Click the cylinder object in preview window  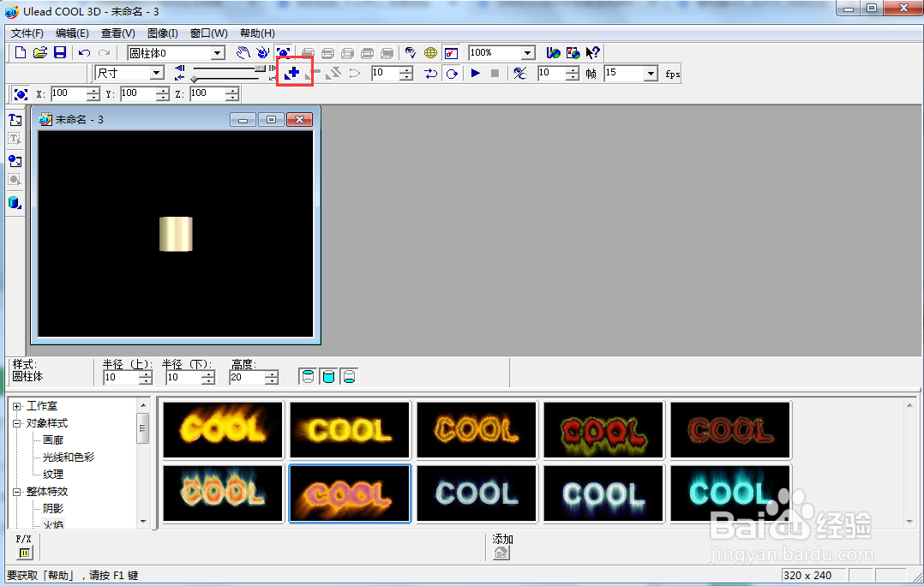pos(176,234)
